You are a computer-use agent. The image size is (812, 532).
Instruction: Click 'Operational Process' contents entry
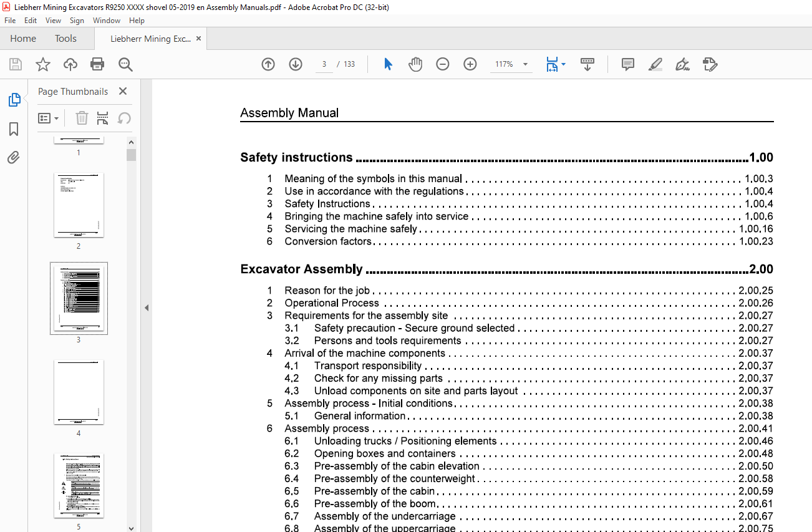pos(332,303)
